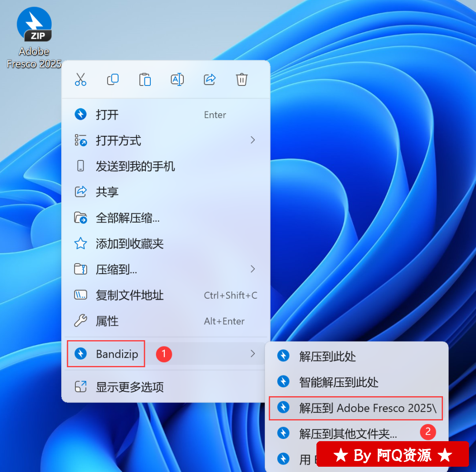Image resolution: width=476 pixels, height=472 pixels.
Task: Expand the 压缩到... submenu chevron
Action: pos(253,269)
